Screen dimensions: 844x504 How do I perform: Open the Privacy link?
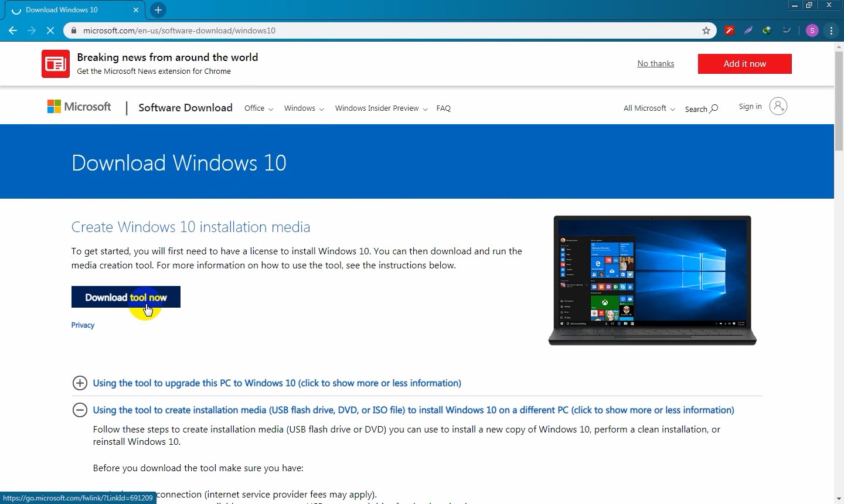[83, 325]
